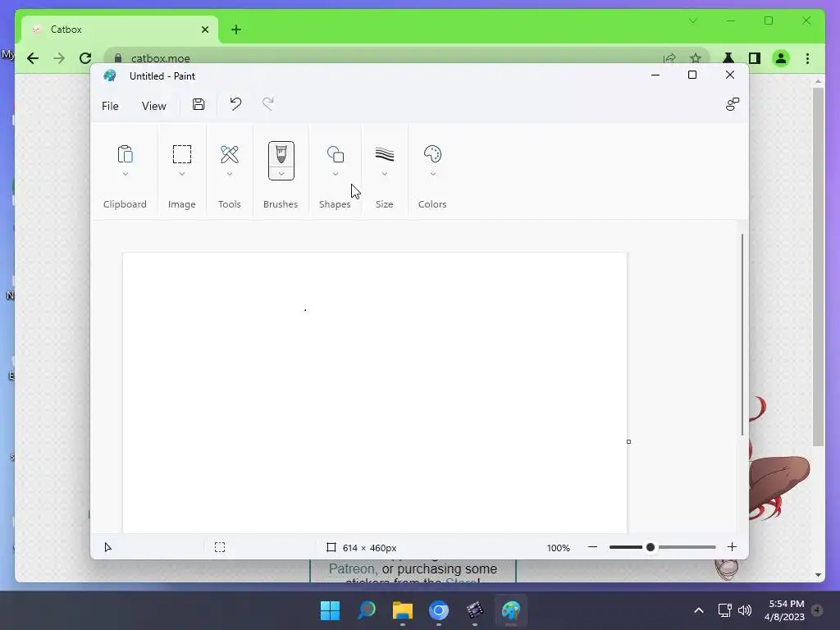Open the File menu in Paint
Screen dimensions: 840x630
[110, 106]
